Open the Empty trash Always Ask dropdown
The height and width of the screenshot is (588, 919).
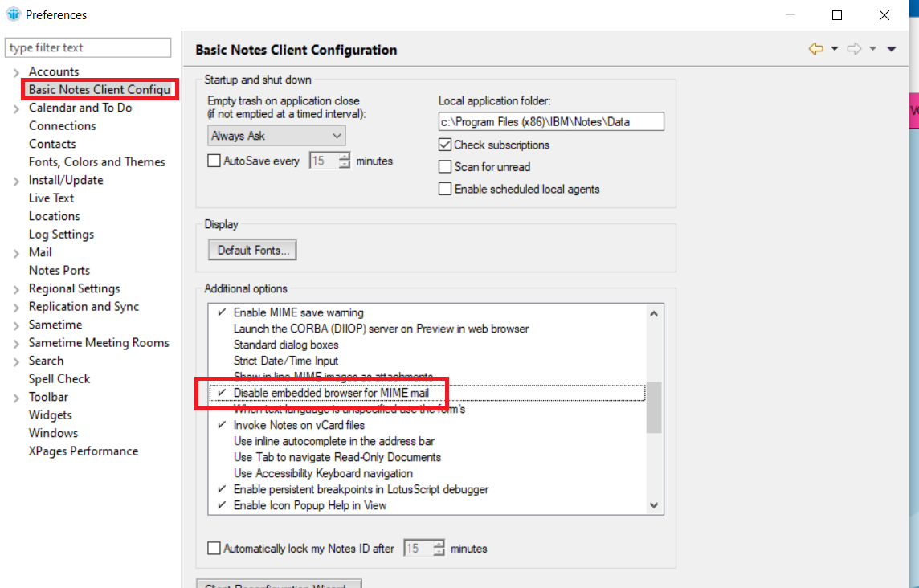click(276, 136)
